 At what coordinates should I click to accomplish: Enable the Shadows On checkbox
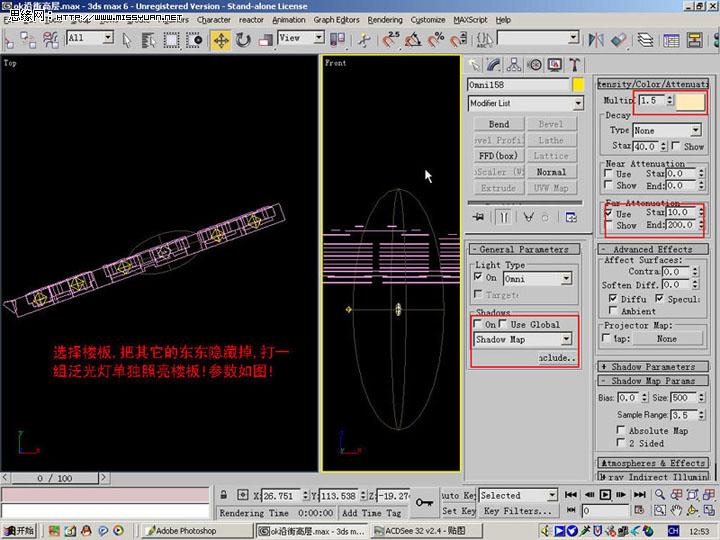point(478,324)
